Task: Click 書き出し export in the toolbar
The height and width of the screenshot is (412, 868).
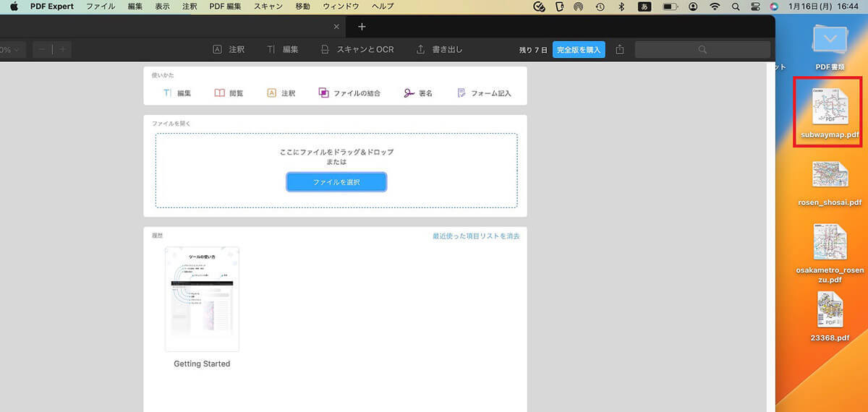Action: pyautogui.click(x=439, y=50)
